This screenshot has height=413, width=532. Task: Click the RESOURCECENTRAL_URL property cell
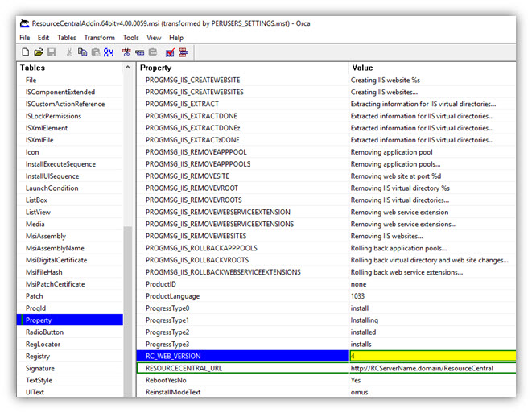[x=242, y=368]
